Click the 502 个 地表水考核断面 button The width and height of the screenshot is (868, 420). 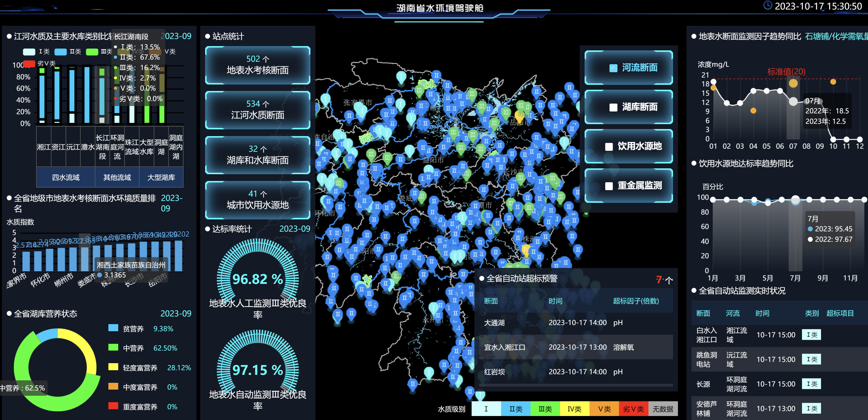[x=257, y=65]
